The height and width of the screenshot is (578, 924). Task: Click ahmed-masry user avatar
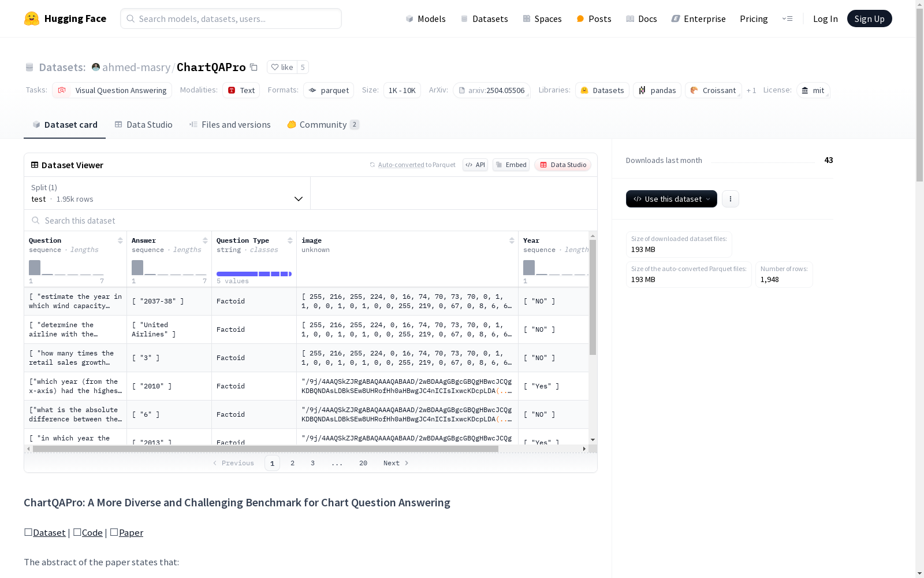click(x=96, y=67)
